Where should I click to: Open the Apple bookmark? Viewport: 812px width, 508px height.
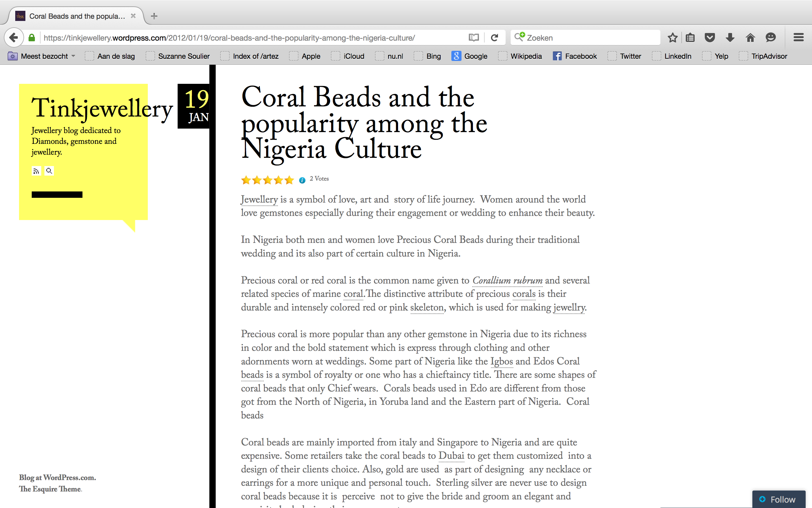click(305, 56)
